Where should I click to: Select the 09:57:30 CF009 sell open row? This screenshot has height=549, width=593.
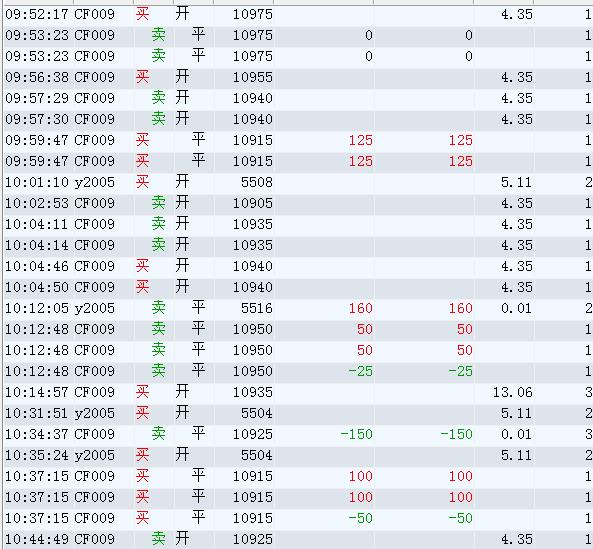[x=298, y=119]
